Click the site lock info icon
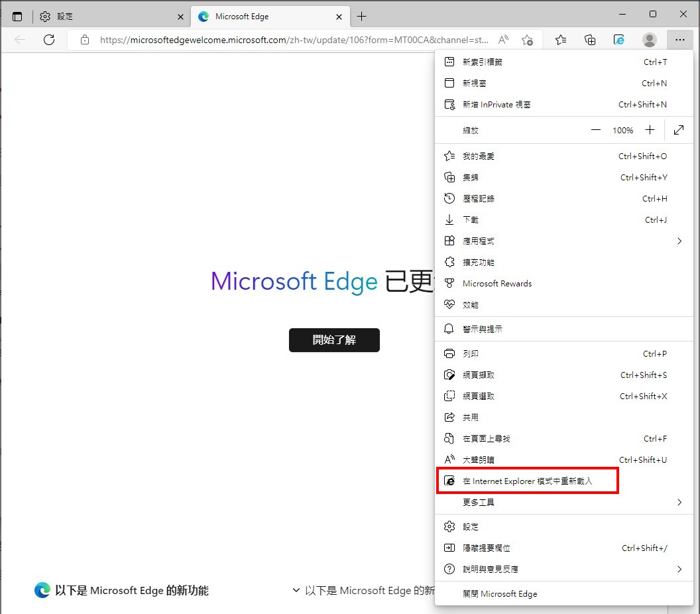This screenshot has width=700, height=614. click(x=85, y=40)
